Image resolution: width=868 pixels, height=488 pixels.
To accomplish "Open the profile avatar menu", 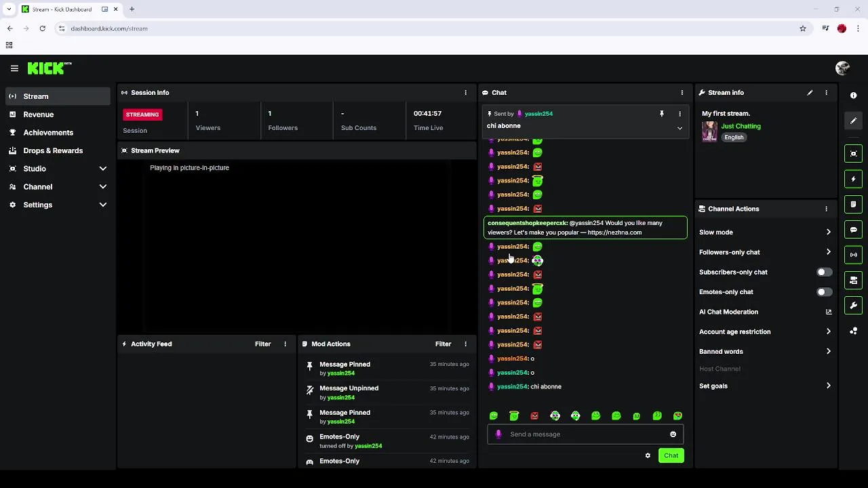I will [x=842, y=68].
